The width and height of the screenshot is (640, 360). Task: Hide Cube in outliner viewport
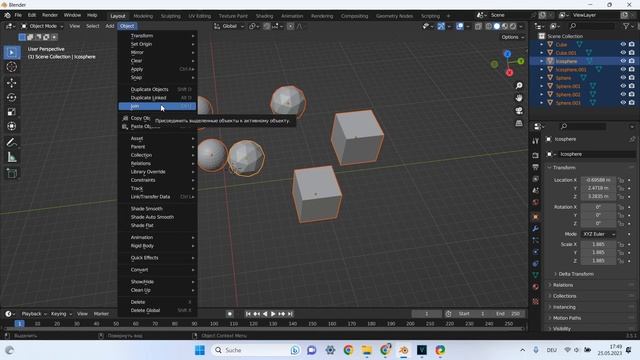623,44
